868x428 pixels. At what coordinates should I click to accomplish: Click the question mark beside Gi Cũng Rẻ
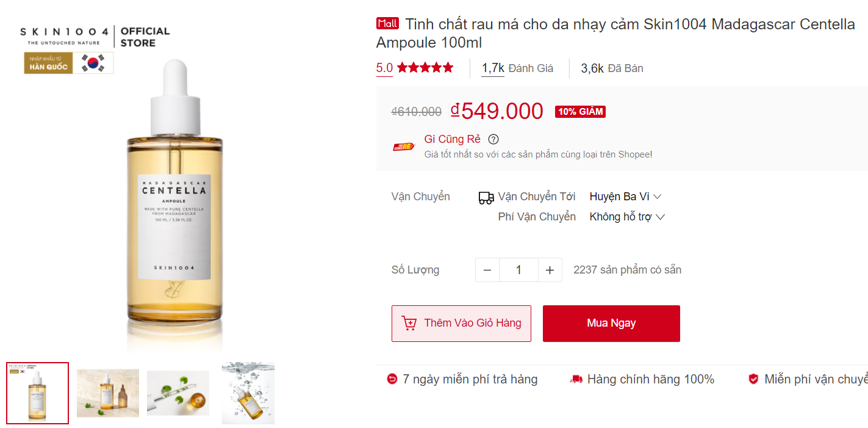click(x=493, y=139)
